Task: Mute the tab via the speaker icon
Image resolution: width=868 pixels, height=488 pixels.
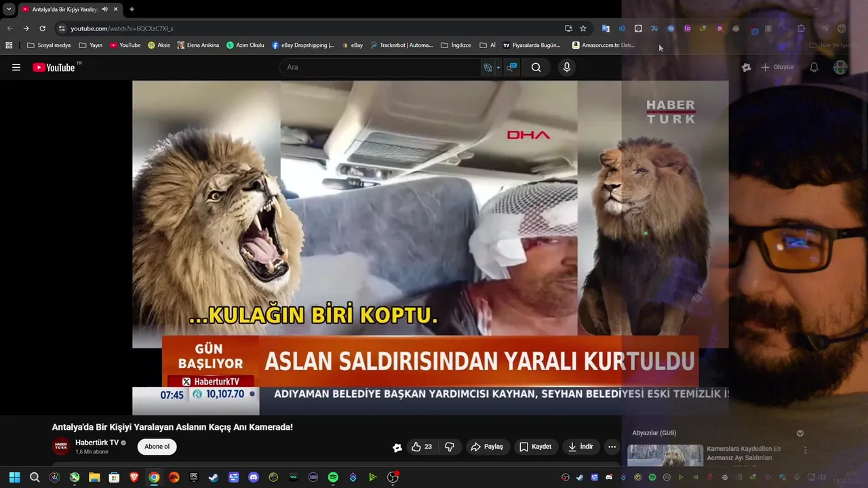Action: pyautogui.click(x=104, y=9)
